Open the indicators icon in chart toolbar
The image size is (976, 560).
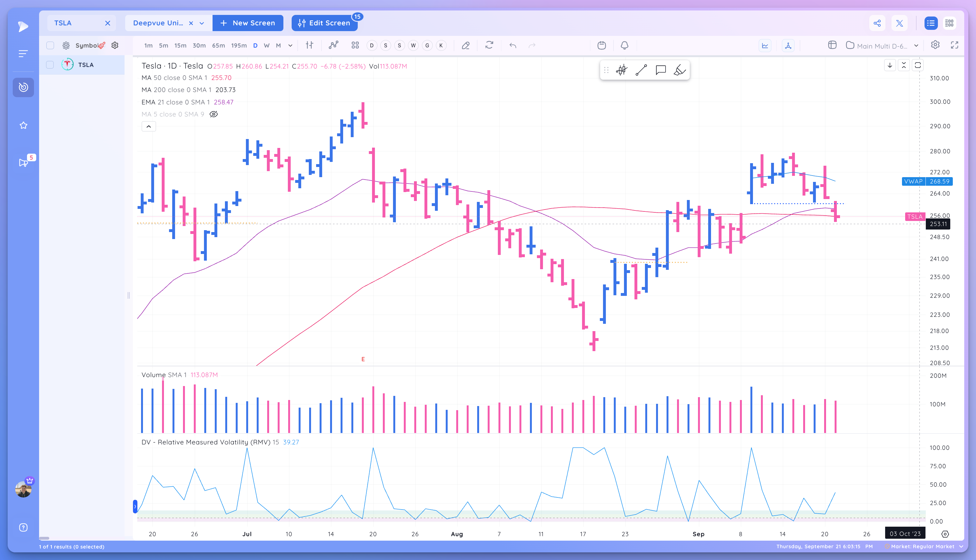(x=333, y=45)
